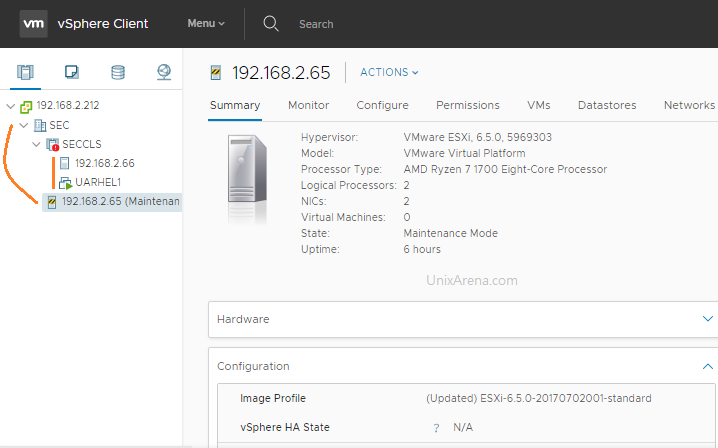Click the host icon beside the 192.168.2.65 title

pos(216,73)
